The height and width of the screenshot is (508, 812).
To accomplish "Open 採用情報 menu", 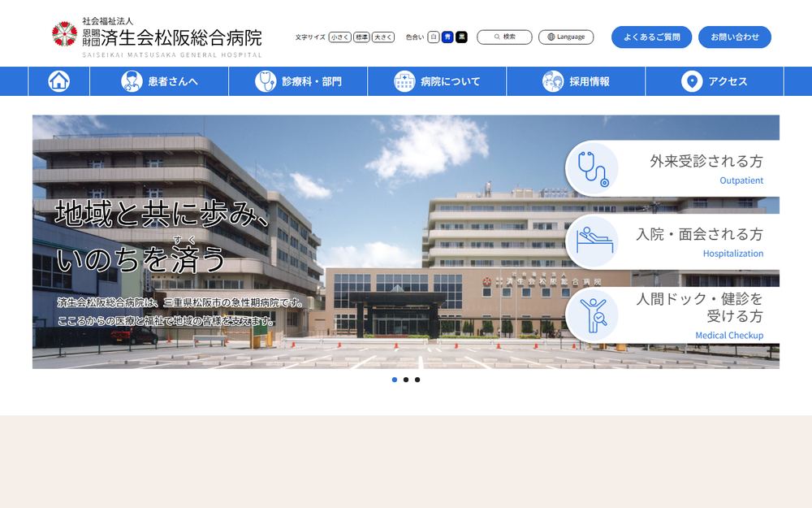I will (576, 81).
